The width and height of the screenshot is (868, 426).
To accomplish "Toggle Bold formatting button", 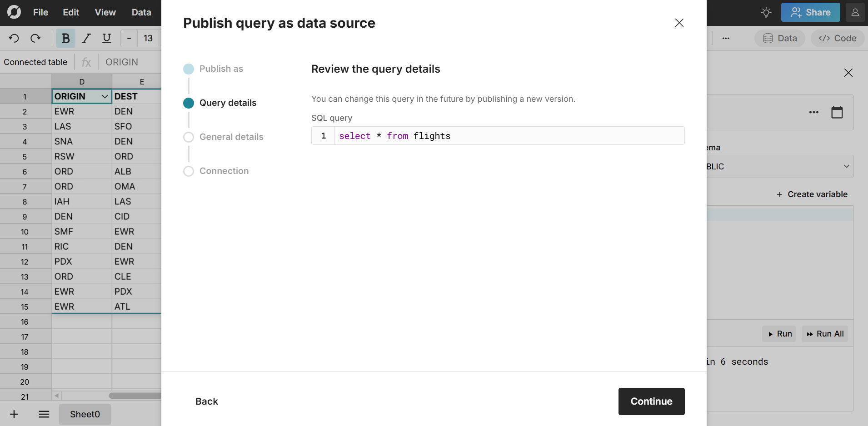I will tap(65, 38).
